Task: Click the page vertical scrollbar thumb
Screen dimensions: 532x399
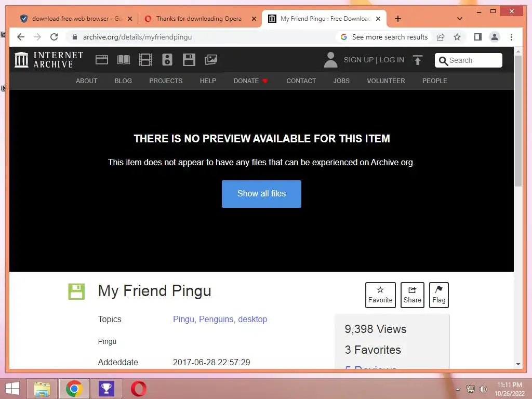Action: (x=518, y=121)
